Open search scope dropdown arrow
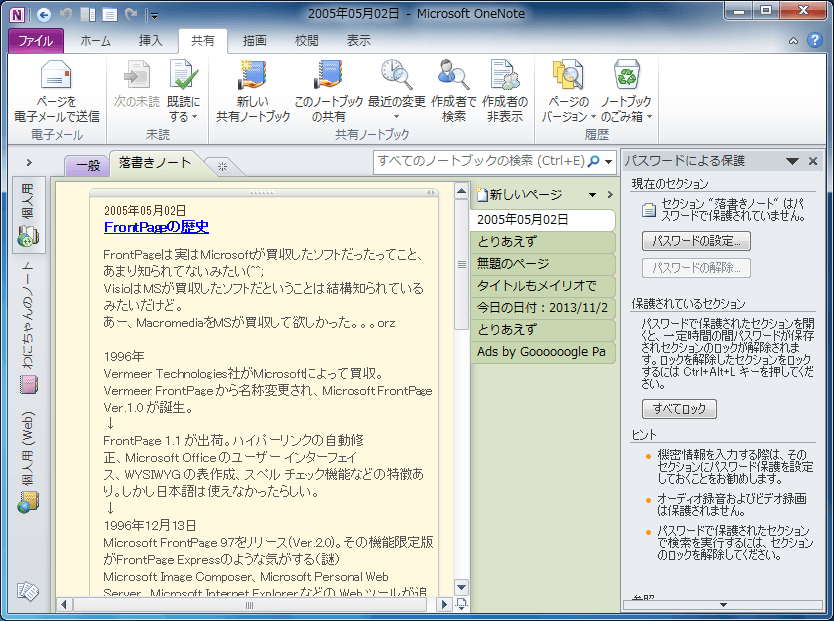This screenshot has width=834, height=621. (x=608, y=162)
